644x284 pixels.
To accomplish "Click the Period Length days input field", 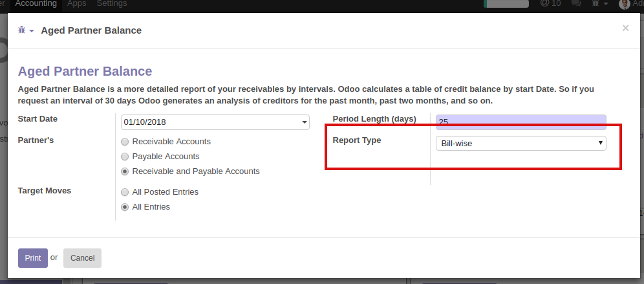I will [521, 122].
